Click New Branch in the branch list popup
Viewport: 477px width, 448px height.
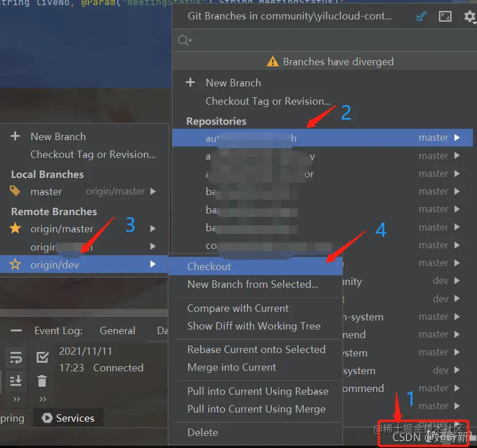click(58, 137)
